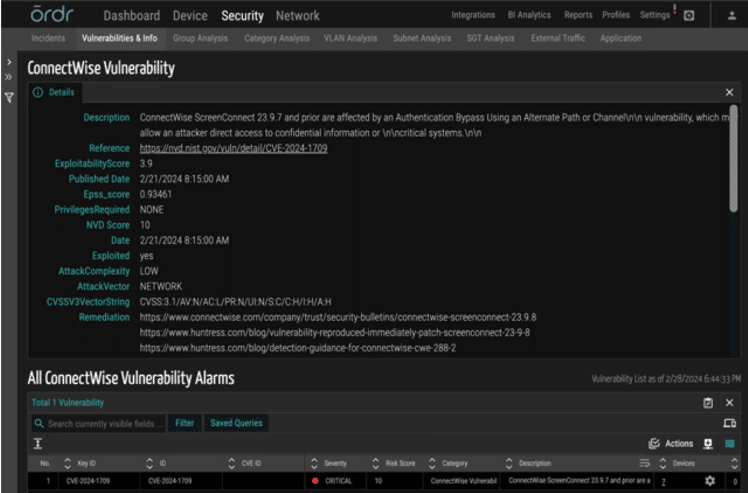The image size is (748, 493).
Task: Sort by Risk Score column
Action: (375, 463)
